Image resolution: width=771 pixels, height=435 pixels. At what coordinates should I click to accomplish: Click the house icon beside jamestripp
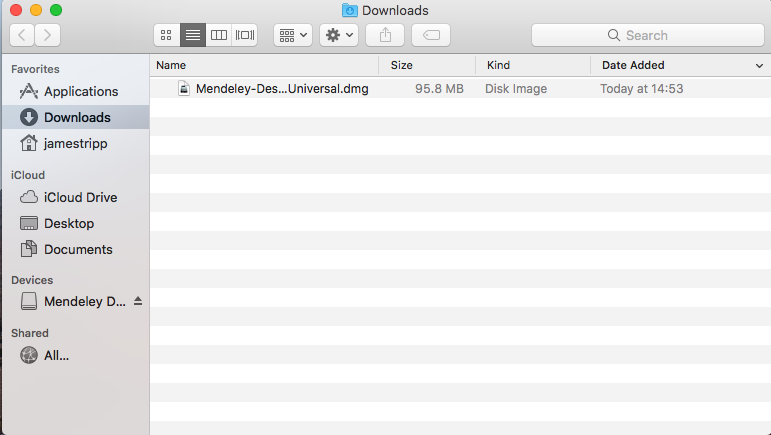29,143
